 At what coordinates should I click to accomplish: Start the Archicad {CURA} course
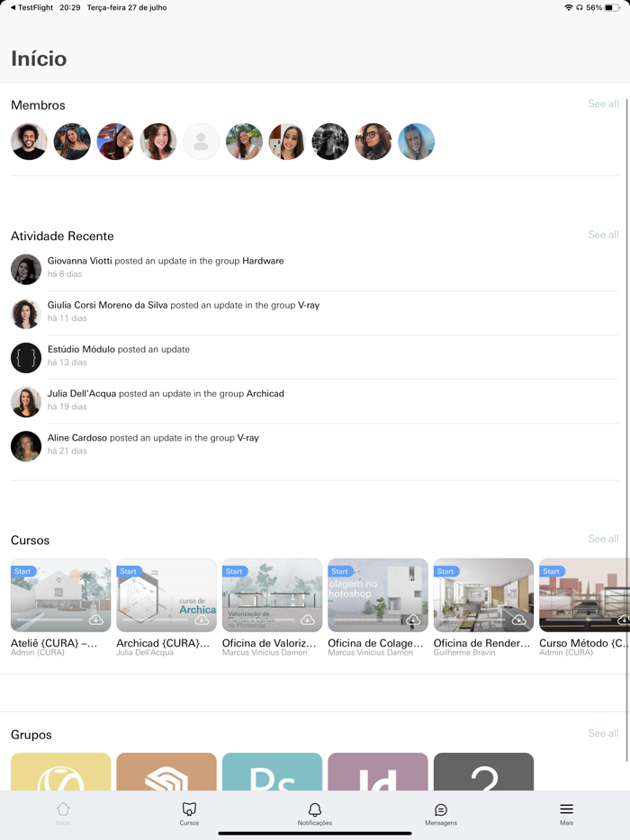[128, 572]
